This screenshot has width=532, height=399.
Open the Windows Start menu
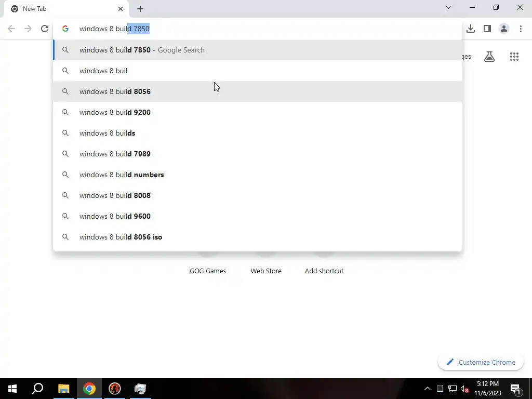(x=12, y=389)
